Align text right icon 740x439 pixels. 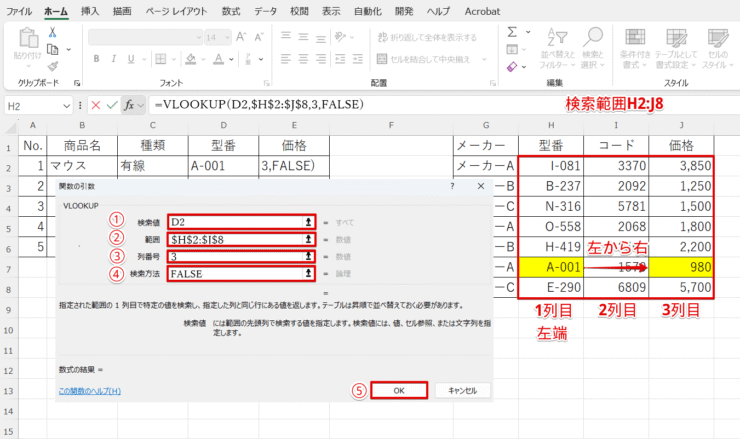tap(321, 59)
